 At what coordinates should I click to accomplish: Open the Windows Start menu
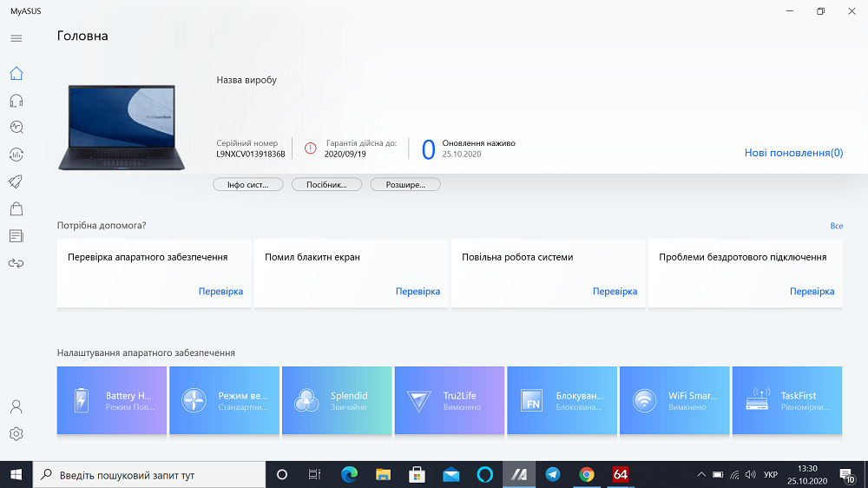16,475
